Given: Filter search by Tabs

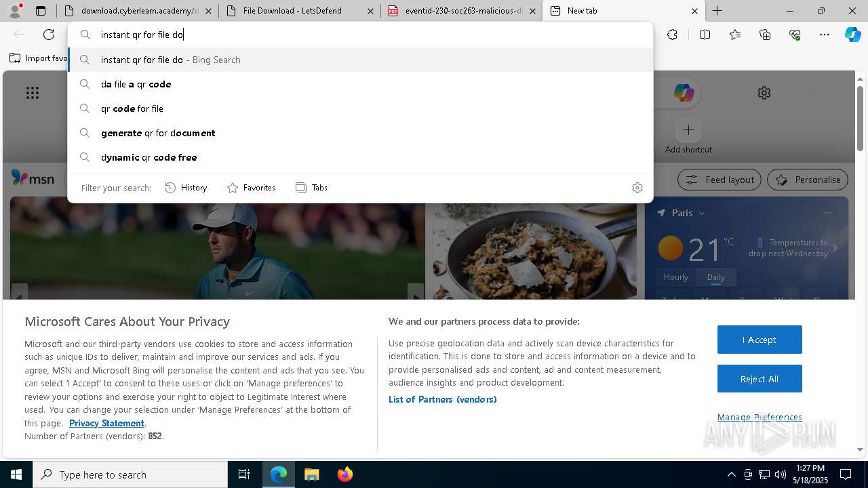Looking at the screenshot, I should pos(311,188).
